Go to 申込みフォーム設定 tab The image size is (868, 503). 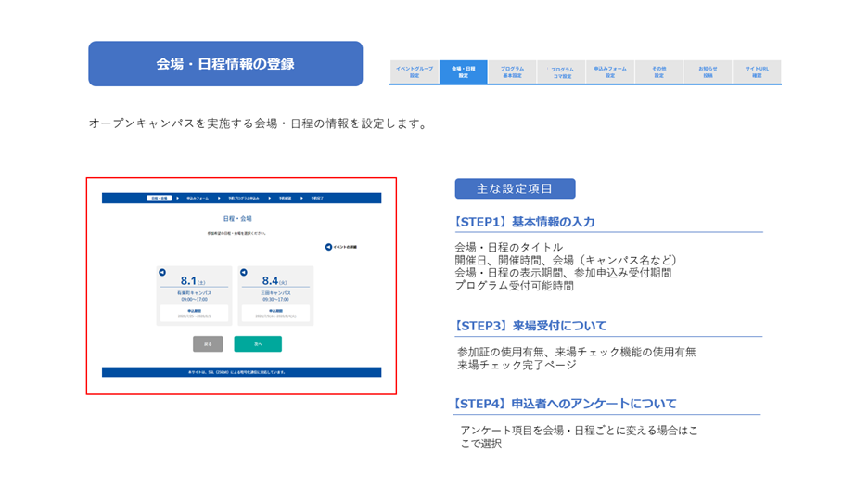[x=610, y=72]
